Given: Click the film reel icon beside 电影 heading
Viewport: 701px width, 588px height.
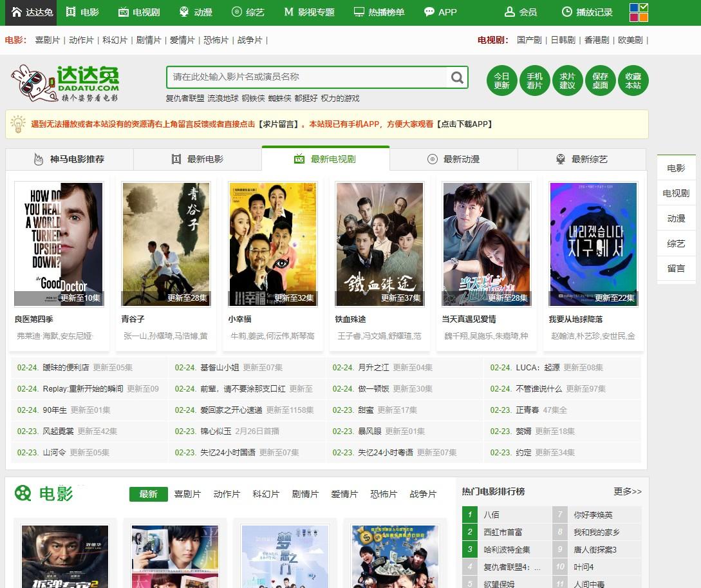Looking at the screenshot, I should pos(23,493).
